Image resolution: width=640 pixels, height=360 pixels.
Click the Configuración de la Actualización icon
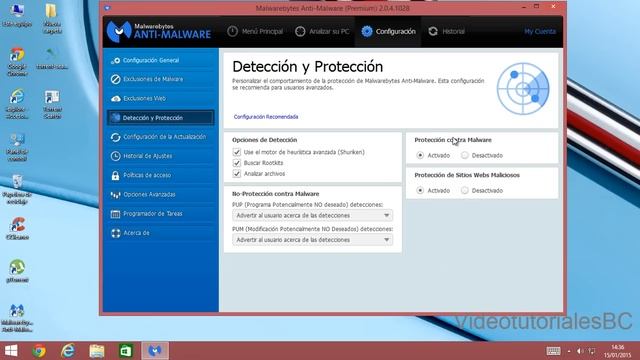[x=116, y=137]
